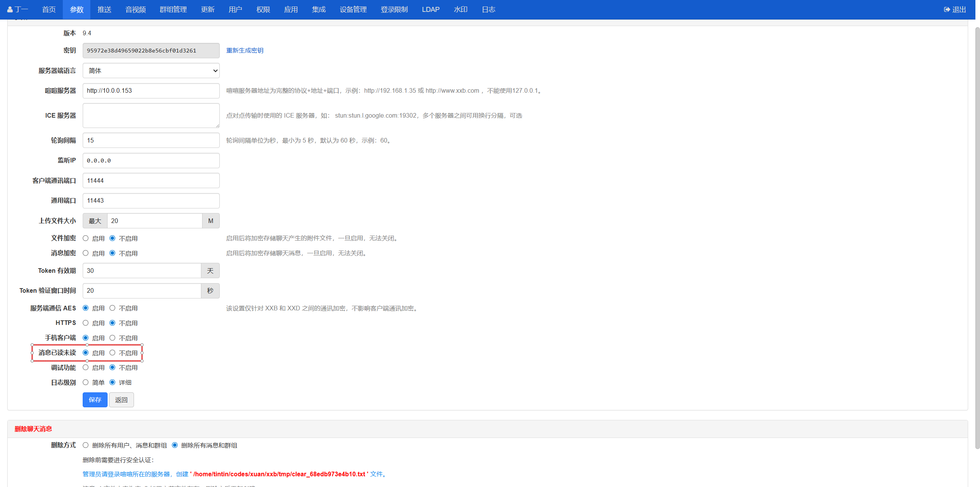Click the 重新生成密钥 regenerate key link
Image resolution: width=980 pixels, height=487 pixels.
245,51
